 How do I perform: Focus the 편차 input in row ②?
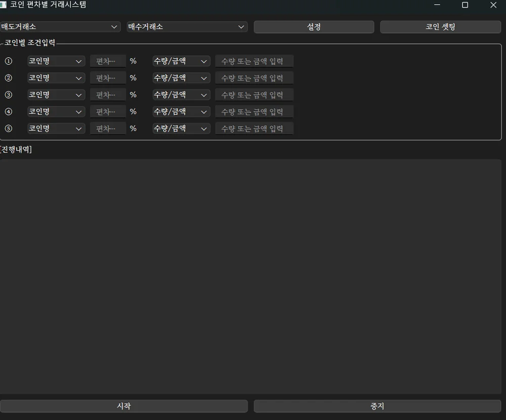[x=108, y=78]
